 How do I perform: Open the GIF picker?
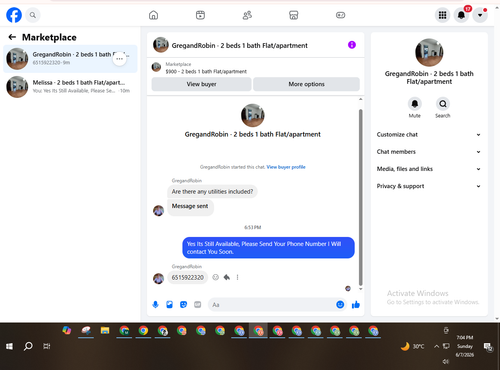[198, 305]
